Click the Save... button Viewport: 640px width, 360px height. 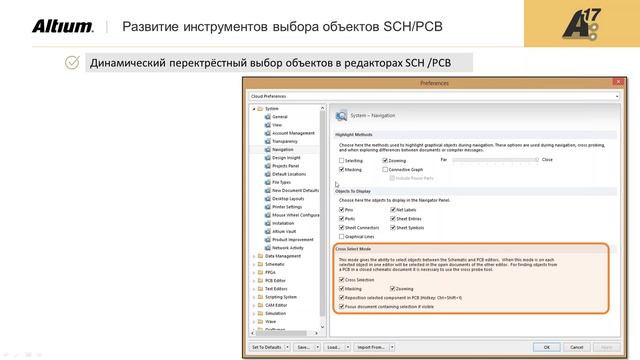tap(304, 347)
